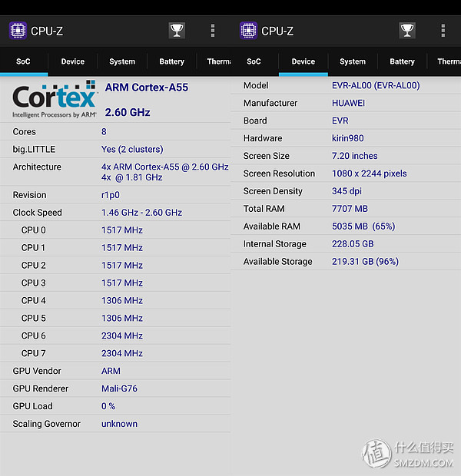
Task: Select CPU 6 row '2304 MHz'
Action: pyautogui.click(x=122, y=336)
